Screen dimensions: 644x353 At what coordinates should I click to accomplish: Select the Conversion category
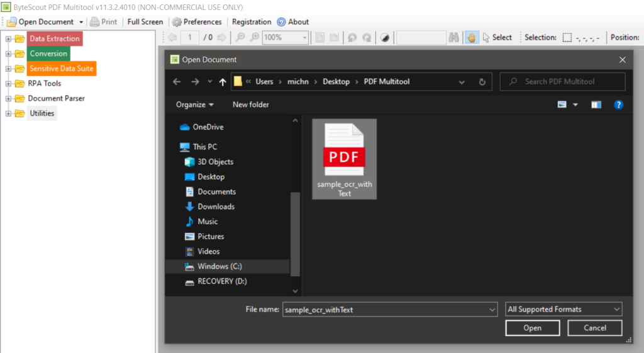point(48,53)
